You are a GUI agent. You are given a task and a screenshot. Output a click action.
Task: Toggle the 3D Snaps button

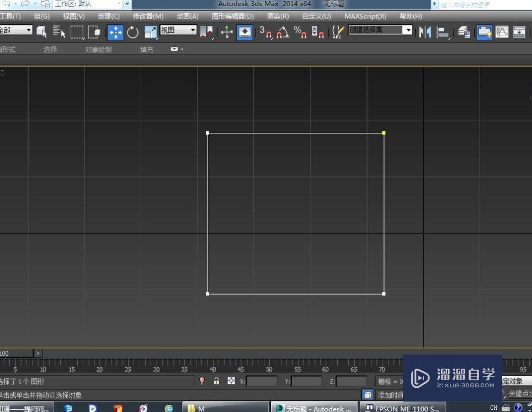click(x=265, y=32)
